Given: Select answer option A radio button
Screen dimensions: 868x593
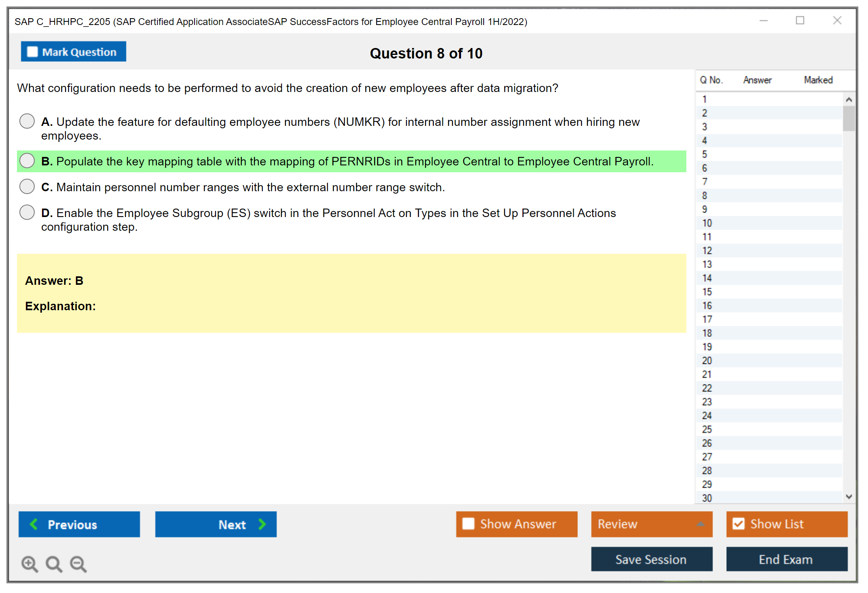Looking at the screenshot, I should click(27, 121).
